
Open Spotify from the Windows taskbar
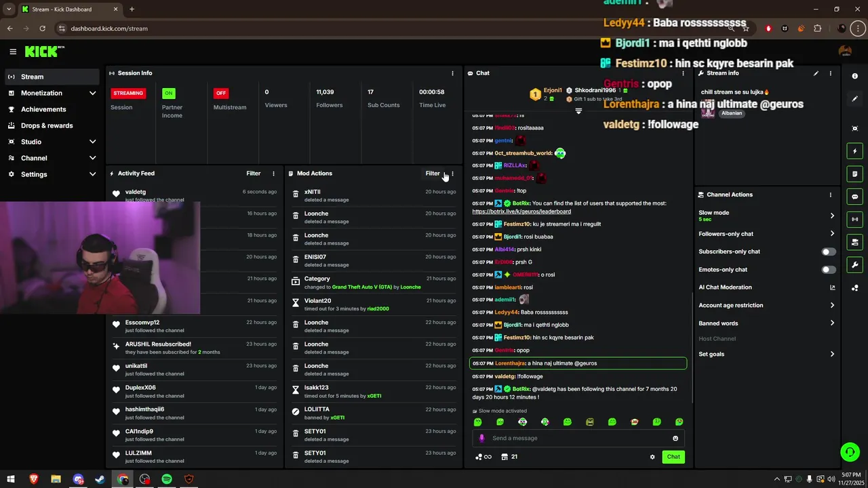pyautogui.click(x=167, y=479)
